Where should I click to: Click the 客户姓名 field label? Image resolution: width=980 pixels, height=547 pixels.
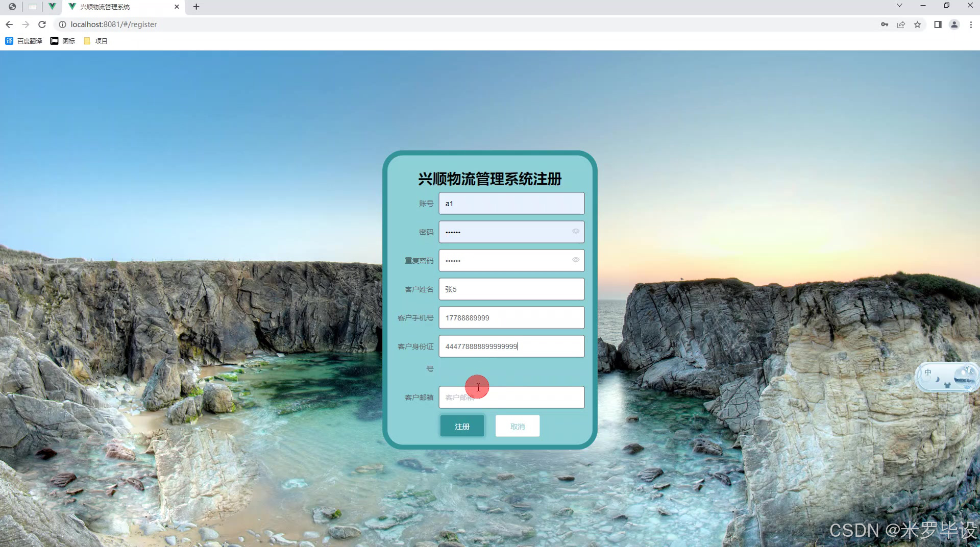[419, 289]
